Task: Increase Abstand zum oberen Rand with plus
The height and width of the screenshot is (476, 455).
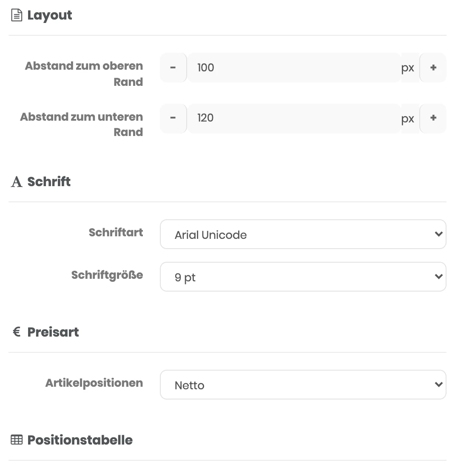Action: 433,68
